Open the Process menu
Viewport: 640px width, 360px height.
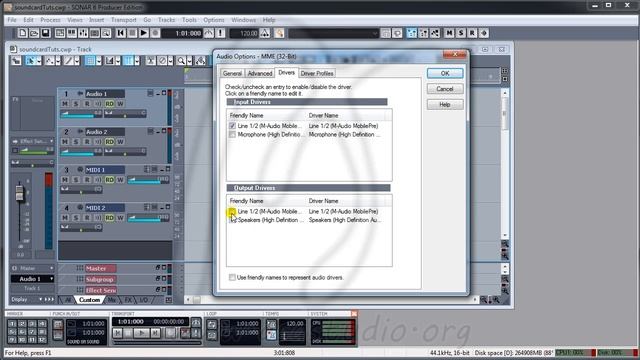50,20
